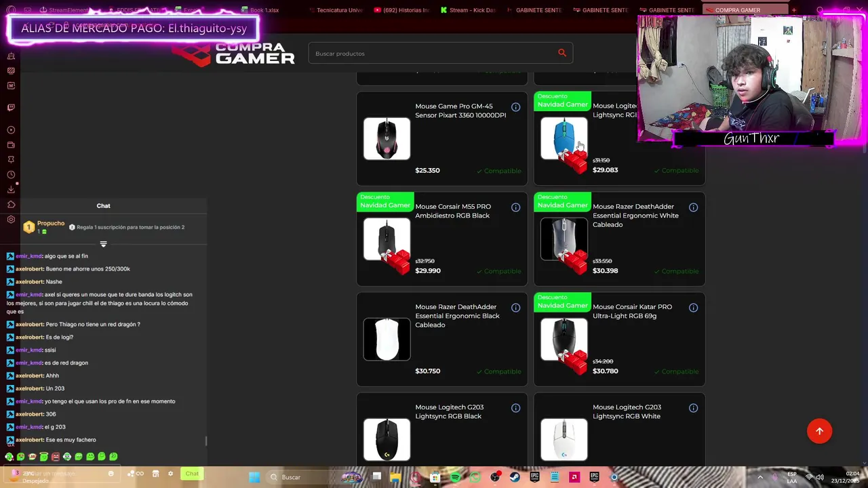Open info for Mouse Game Pro GM-45

[515, 107]
